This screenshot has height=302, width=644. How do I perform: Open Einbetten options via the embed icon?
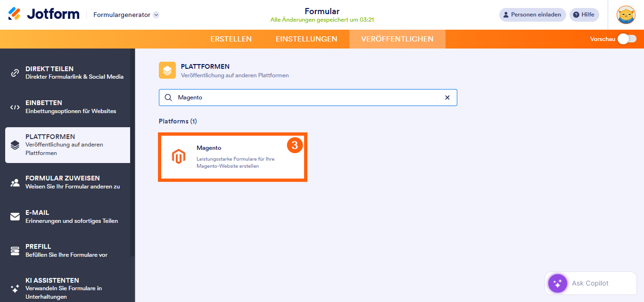point(17,106)
